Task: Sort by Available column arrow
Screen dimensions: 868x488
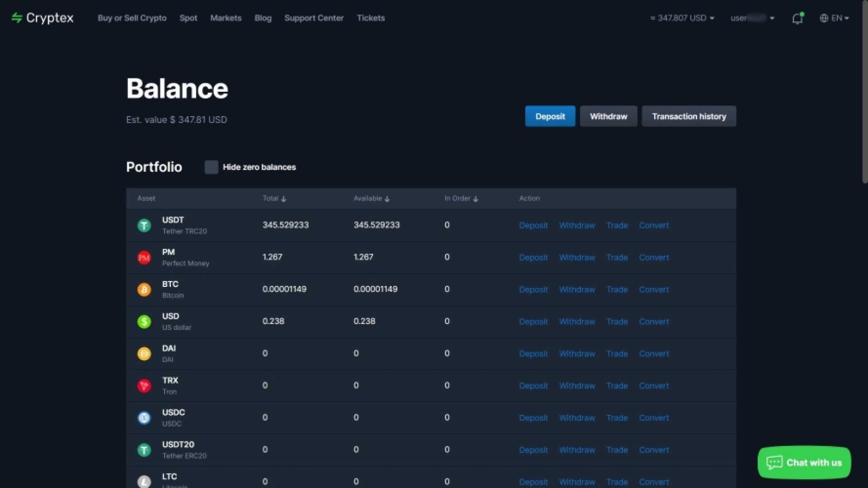Action: coord(387,199)
